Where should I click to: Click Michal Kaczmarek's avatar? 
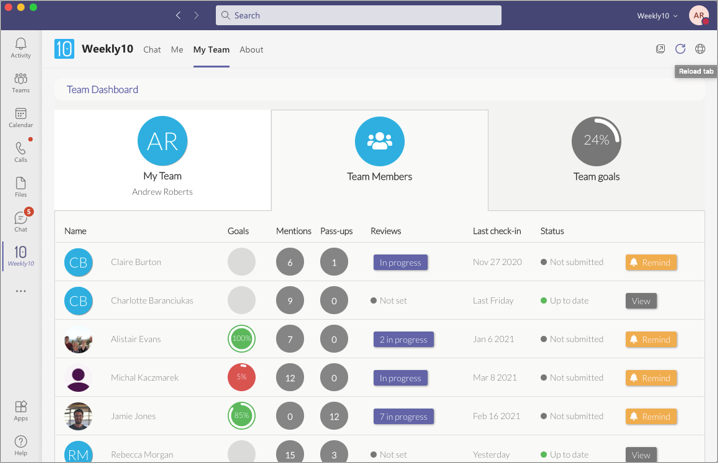tap(78, 378)
